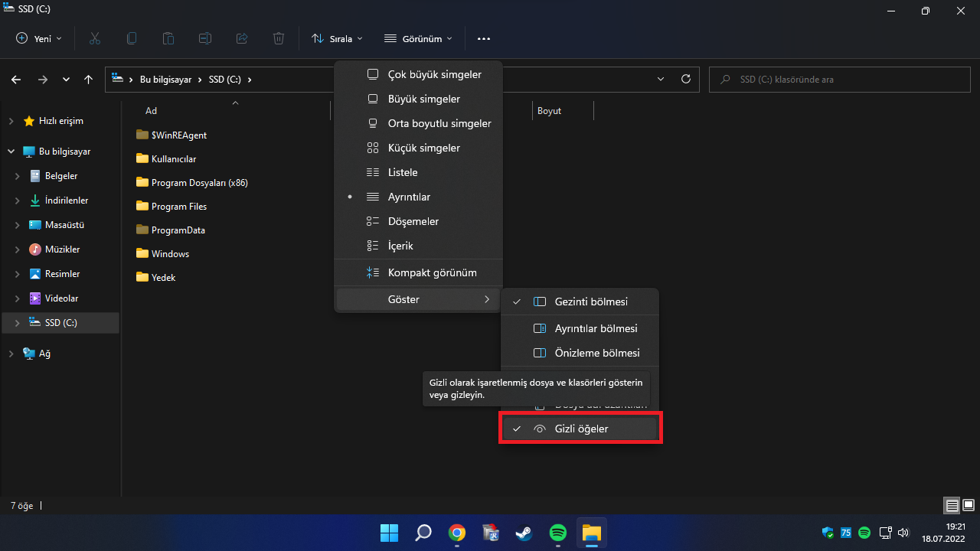The image size is (980, 551).
Task: Toggle Gezinti bölmesi navigation pane
Action: (580, 302)
